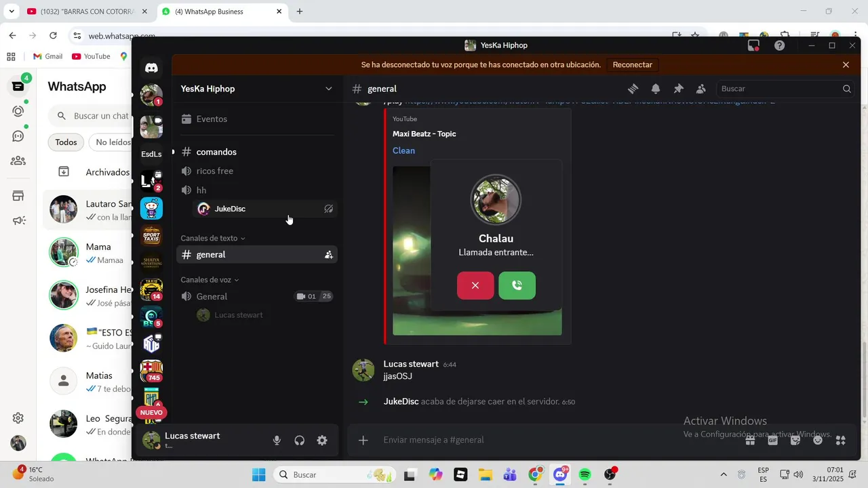Open the sticker picker
The image size is (868, 488).
795,441
